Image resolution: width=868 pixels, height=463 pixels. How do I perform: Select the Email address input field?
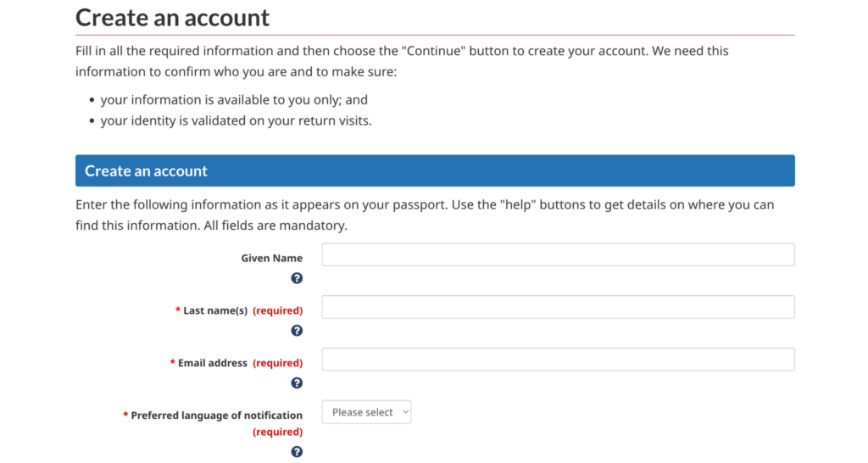pyautogui.click(x=558, y=360)
